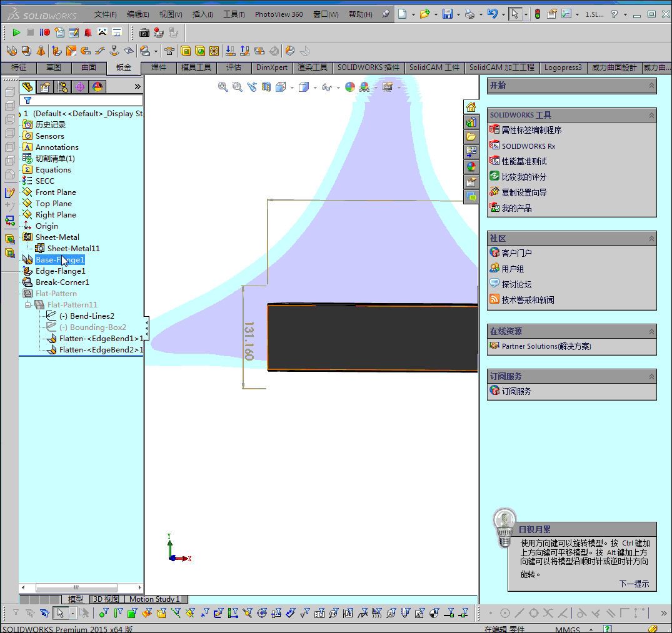Click the feature tree filter input field
672x633 pixels.
click(81, 100)
